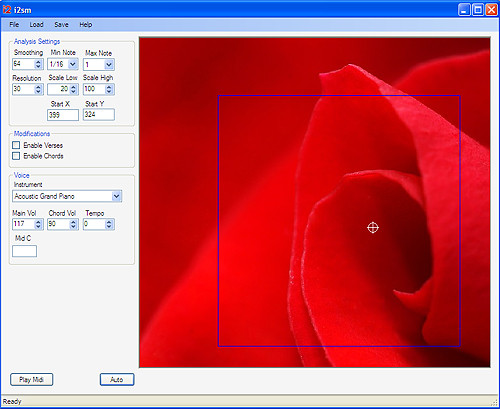Increase Scale High using the up arrow
Viewport: 500px width, 409px height.
(109, 87)
